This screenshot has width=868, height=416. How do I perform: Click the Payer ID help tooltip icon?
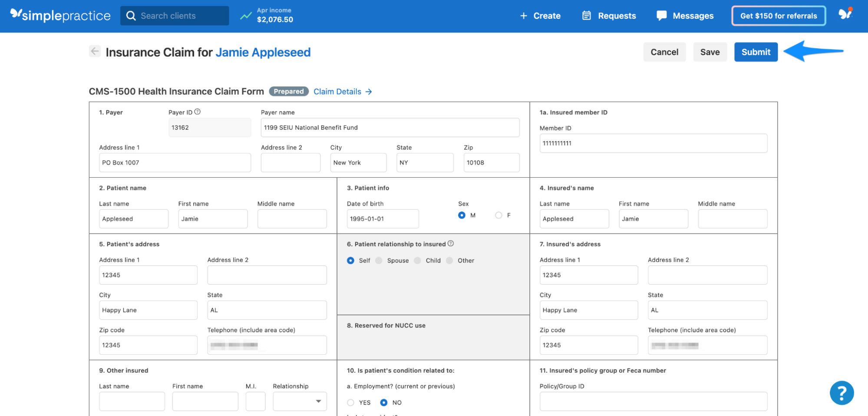[x=198, y=112]
